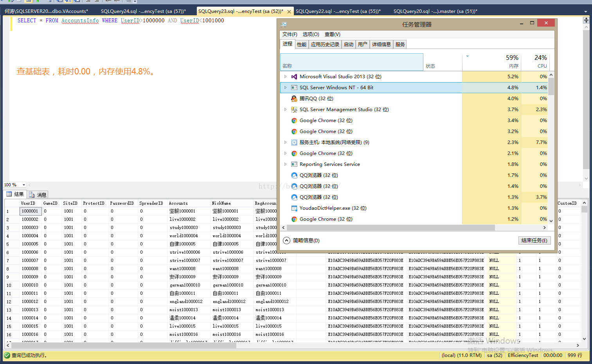Viewport: 592px width, 364px height.
Task: Expand the Microsoft Visual Studio 2013 process
Action: coord(285,77)
